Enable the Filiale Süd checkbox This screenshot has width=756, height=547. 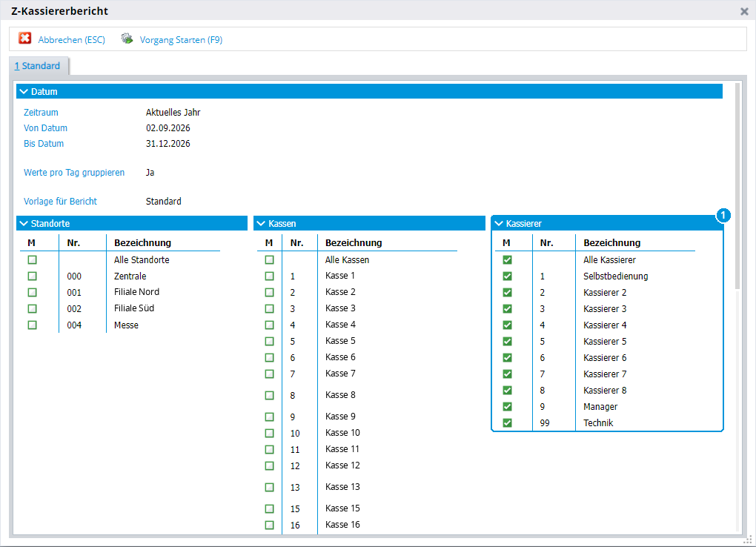pyautogui.click(x=33, y=309)
